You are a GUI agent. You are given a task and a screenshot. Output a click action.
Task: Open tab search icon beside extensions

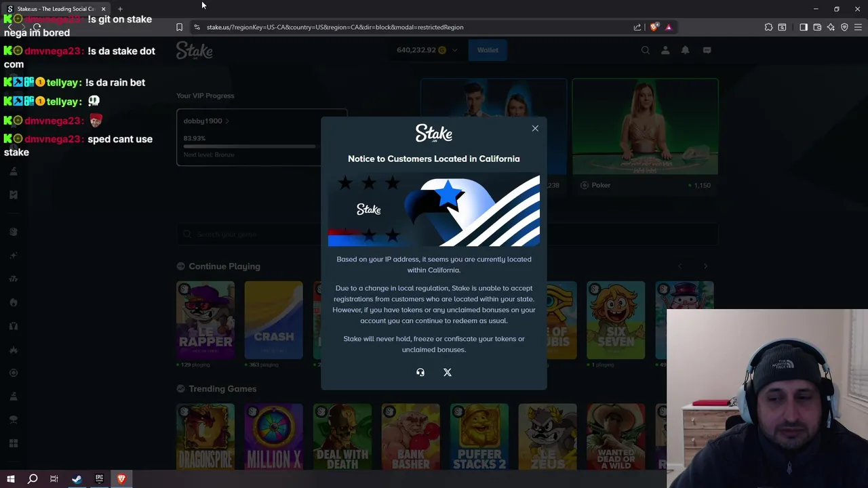782,27
